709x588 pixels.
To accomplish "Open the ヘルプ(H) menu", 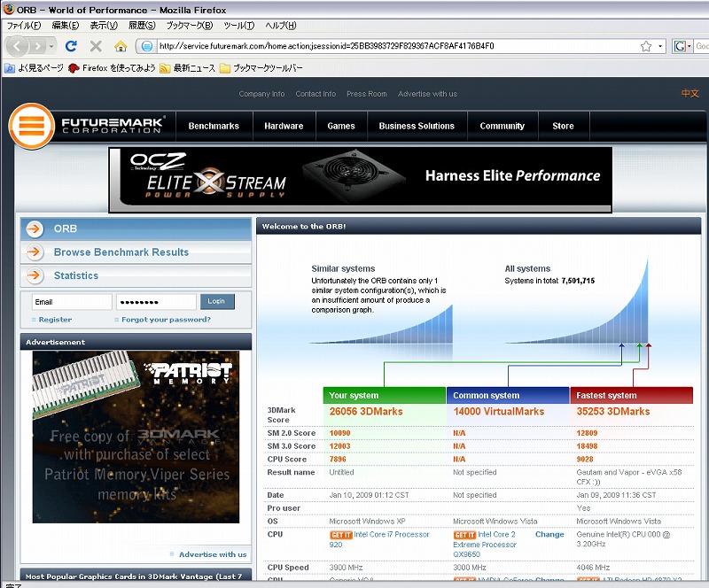I will coord(280,26).
